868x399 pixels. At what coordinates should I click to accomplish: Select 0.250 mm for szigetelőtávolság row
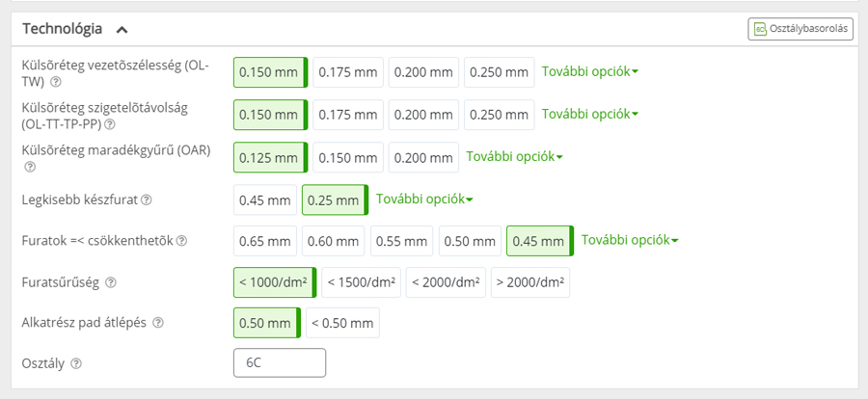pos(499,115)
